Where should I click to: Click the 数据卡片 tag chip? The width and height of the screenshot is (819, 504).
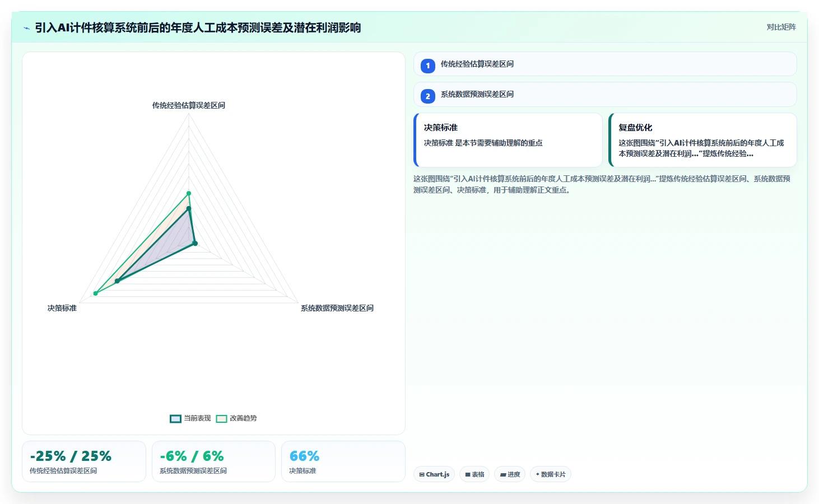(x=551, y=474)
